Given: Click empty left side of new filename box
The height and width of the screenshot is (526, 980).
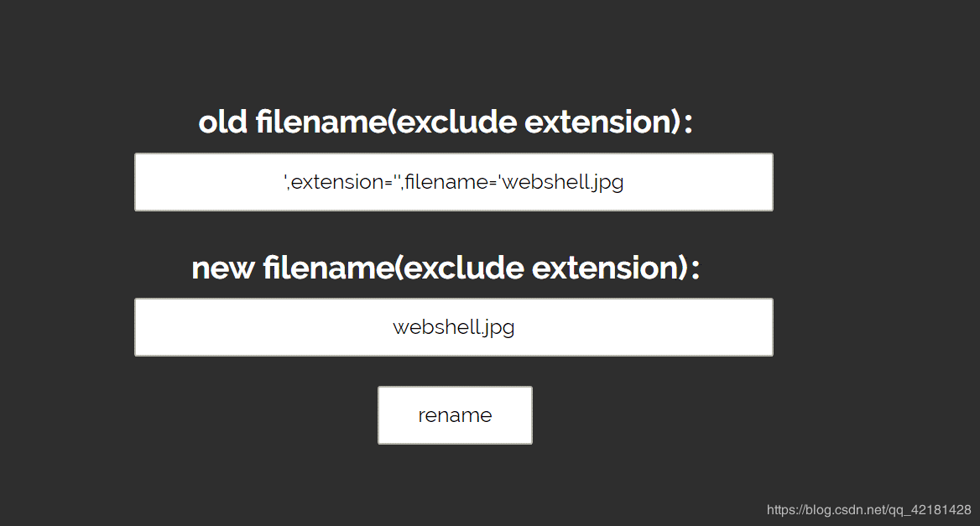Looking at the screenshot, I should pos(263,327).
